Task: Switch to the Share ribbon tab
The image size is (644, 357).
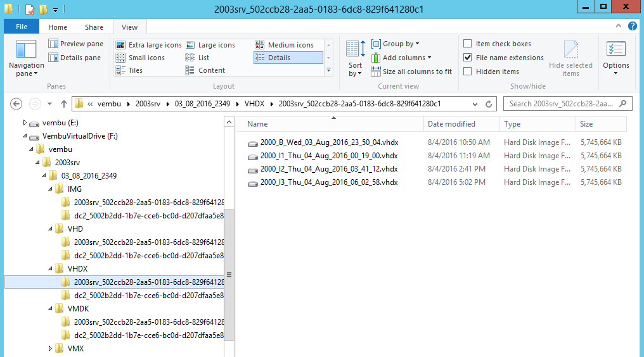Action: coord(94,27)
